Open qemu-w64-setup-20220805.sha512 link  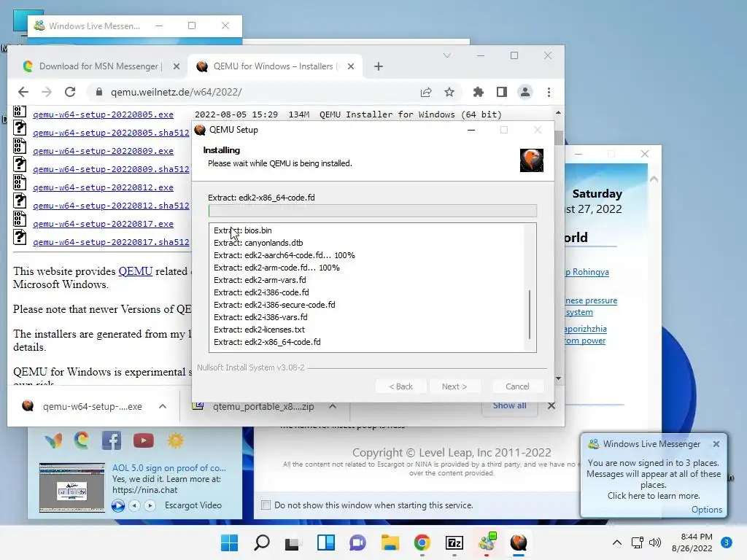pyautogui.click(x=111, y=133)
